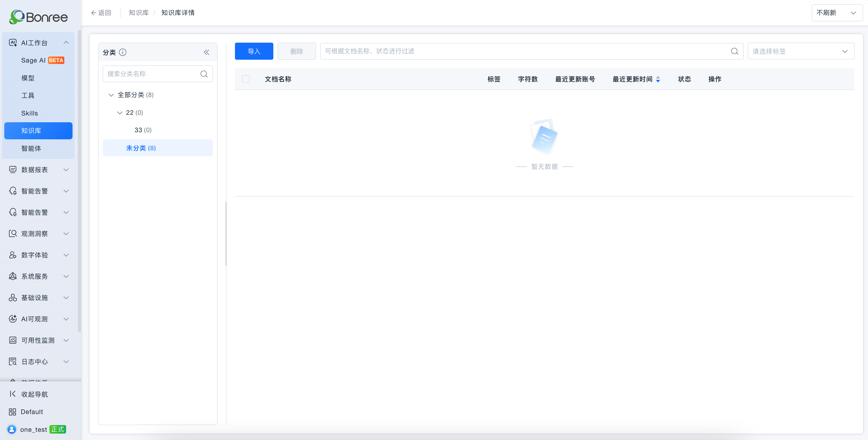Click the 收起导航 collapse icon
The height and width of the screenshot is (440, 868).
[13, 394]
